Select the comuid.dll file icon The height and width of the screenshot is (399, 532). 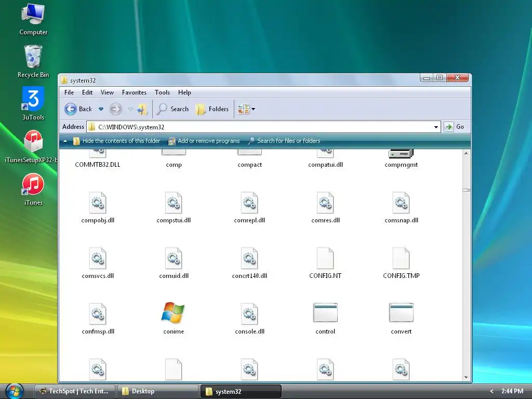174,258
